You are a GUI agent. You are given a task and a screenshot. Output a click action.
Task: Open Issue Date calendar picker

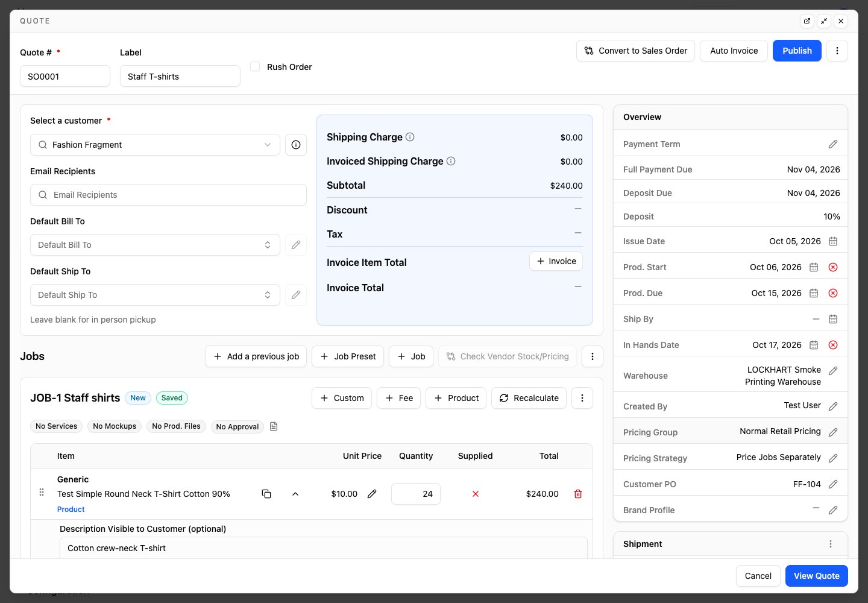[x=833, y=241]
